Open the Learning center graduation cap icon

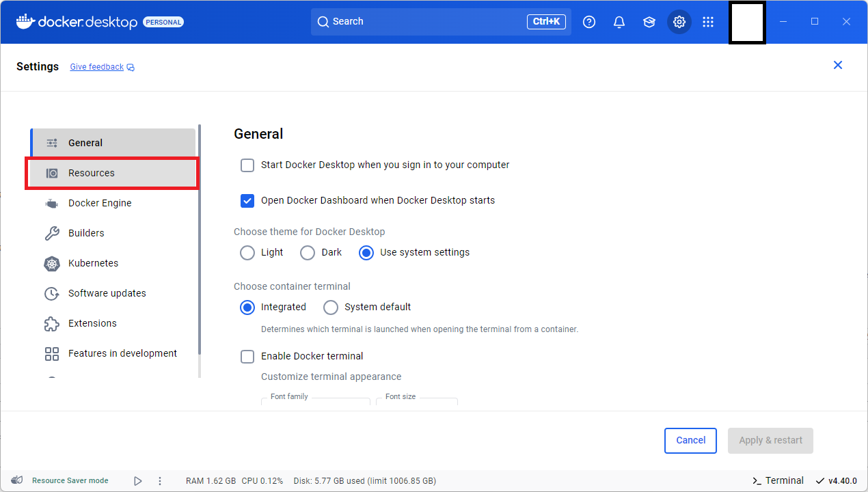(x=649, y=22)
